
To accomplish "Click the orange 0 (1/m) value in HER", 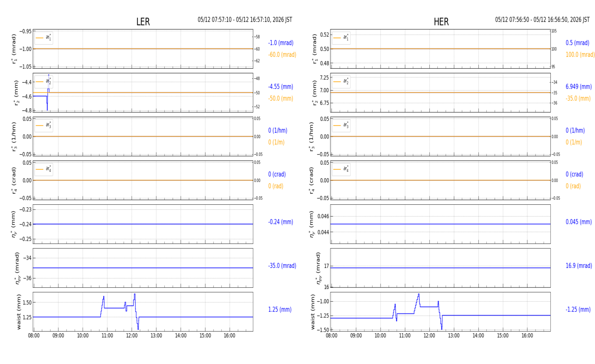I will pyautogui.click(x=574, y=142).
